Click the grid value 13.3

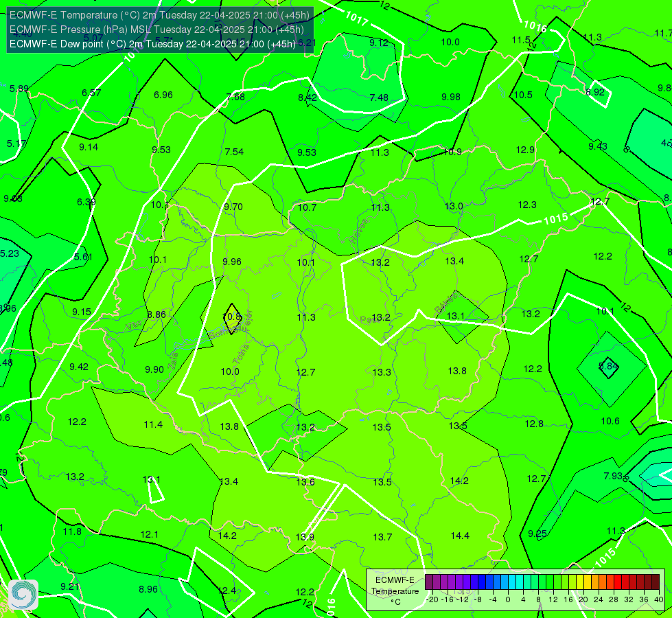[x=382, y=372]
